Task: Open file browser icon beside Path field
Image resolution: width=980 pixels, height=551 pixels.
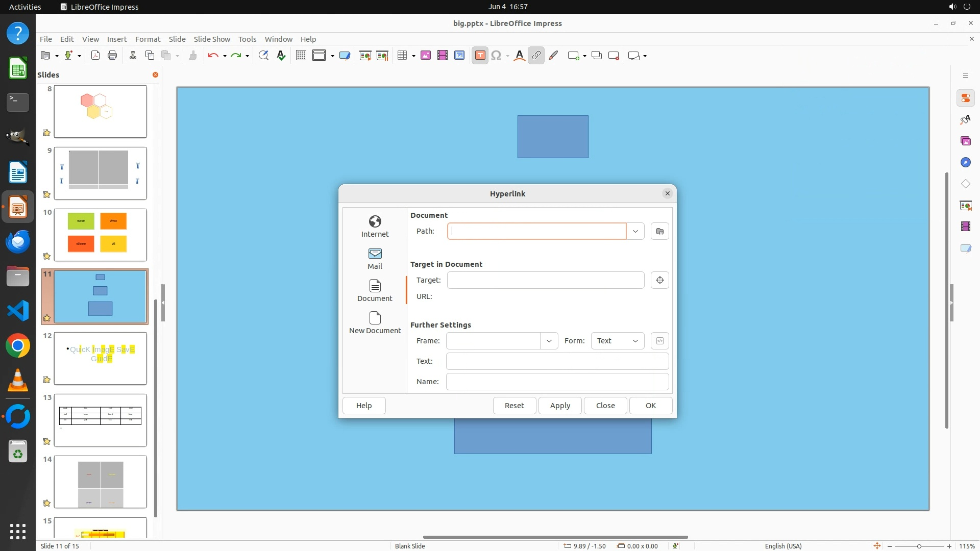Action: click(x=659, y=232)
